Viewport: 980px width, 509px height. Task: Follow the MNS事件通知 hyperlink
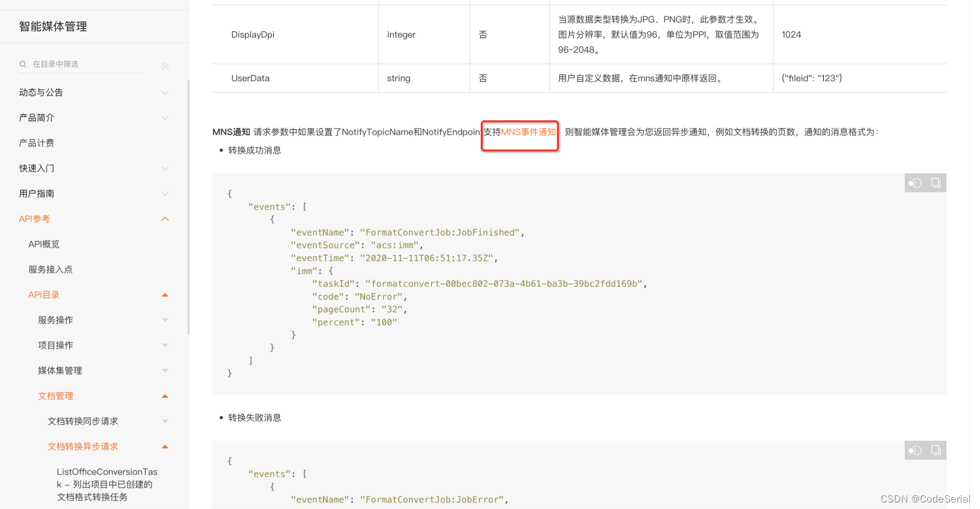click(529, 132)
